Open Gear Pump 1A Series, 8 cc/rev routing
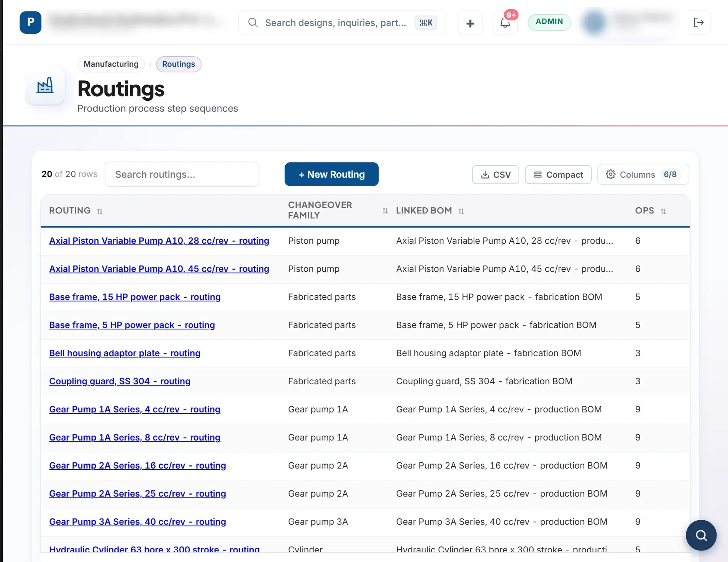728x562 pixels. click(134, 437)
